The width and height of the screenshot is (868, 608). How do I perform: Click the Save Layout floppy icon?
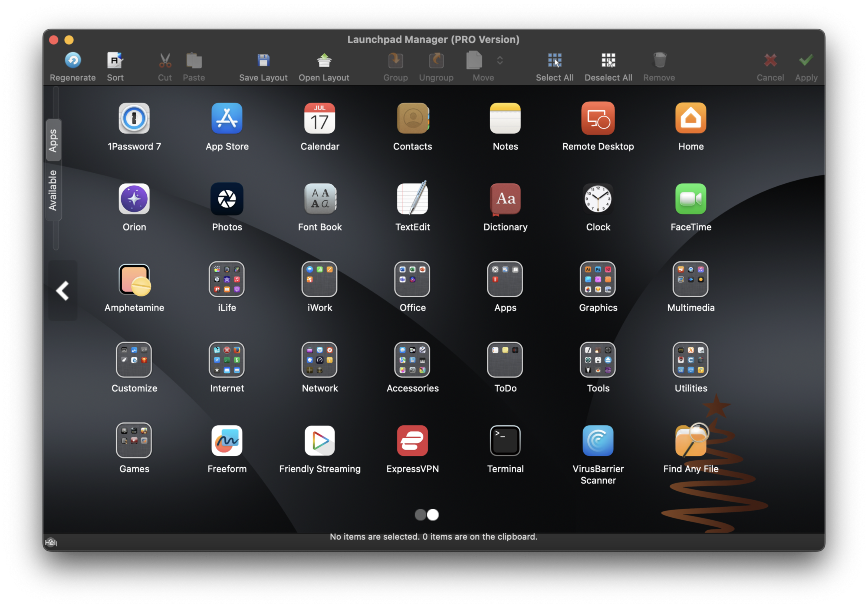pyautogui.click(x=263, y=61)
